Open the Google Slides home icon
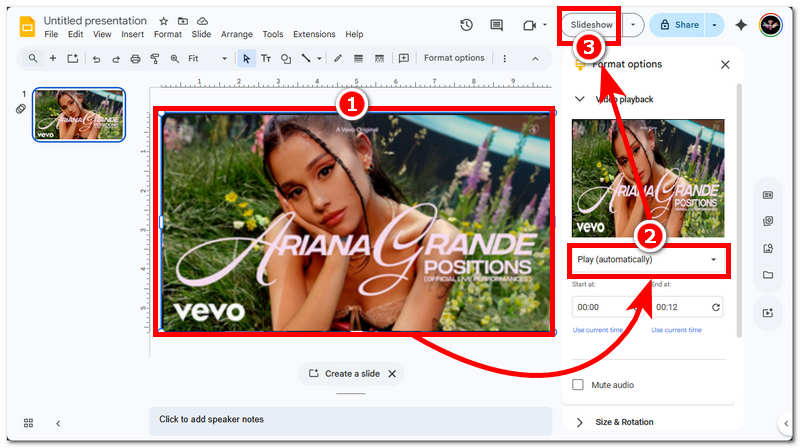 [x=27, y=27]
